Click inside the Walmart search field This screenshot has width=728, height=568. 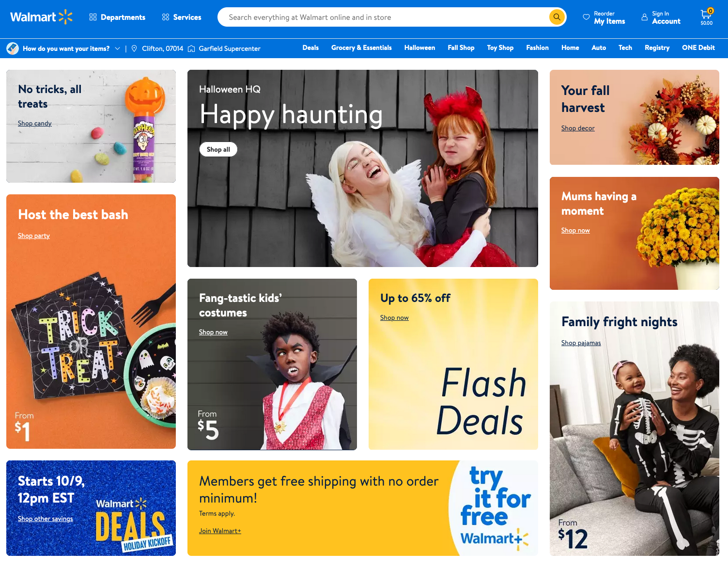(383, 17)
